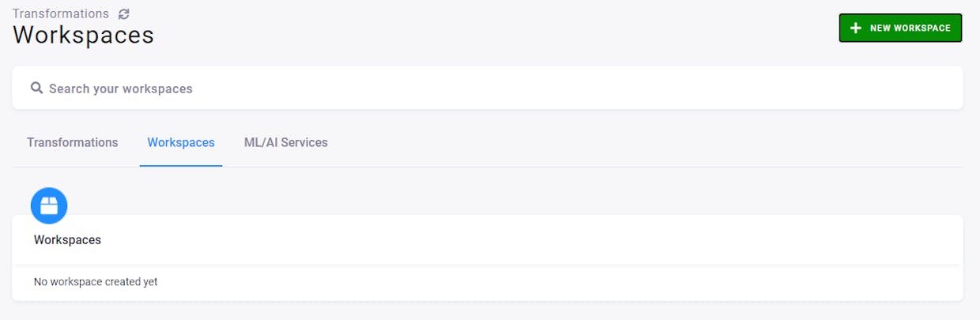980x320 pixels.
Task: Click the NEW WORKSPACE text label
Action: (910, 28)
